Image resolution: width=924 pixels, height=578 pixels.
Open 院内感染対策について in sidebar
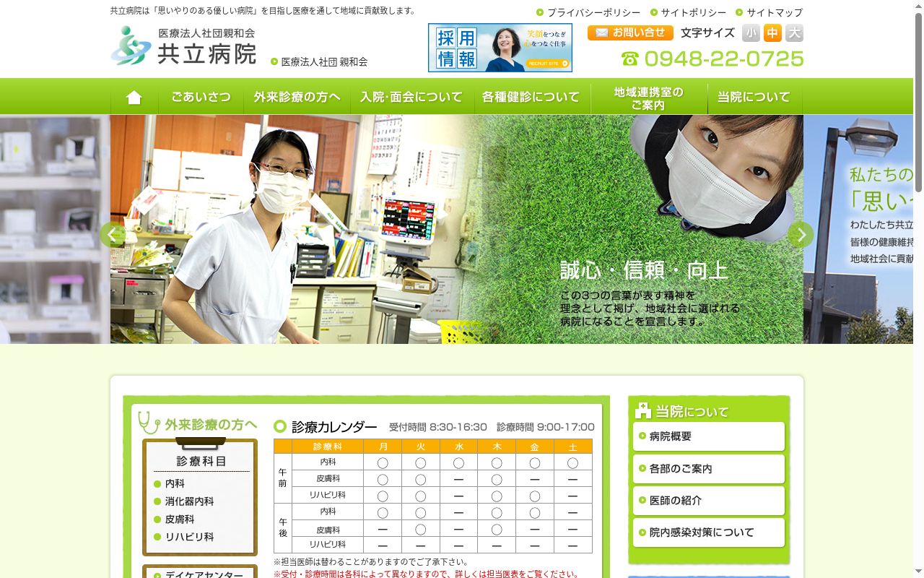709,532
